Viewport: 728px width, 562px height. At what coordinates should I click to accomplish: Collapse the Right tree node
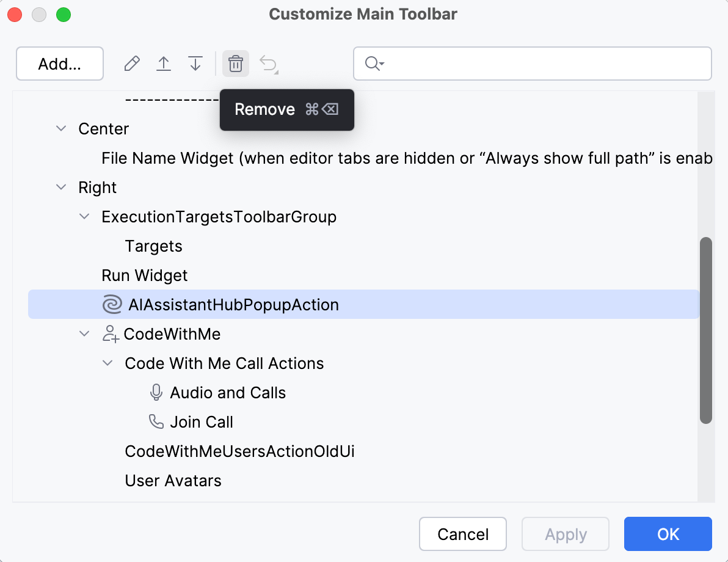tap(61, 188)
